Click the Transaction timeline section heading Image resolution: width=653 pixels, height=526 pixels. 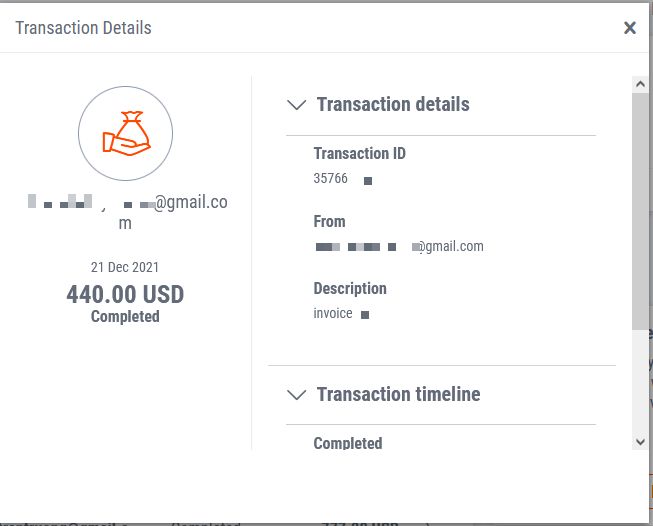[x=398, y=394]
